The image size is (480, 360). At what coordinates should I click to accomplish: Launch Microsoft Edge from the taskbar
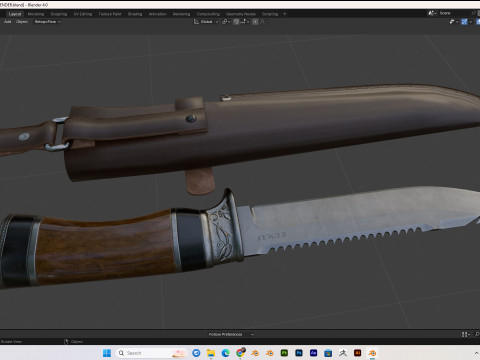[226, 353]
